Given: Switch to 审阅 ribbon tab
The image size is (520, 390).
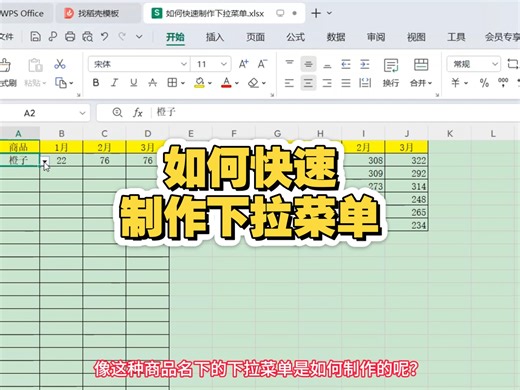Looking at the screenshot, I should click(x=376, y=37).
